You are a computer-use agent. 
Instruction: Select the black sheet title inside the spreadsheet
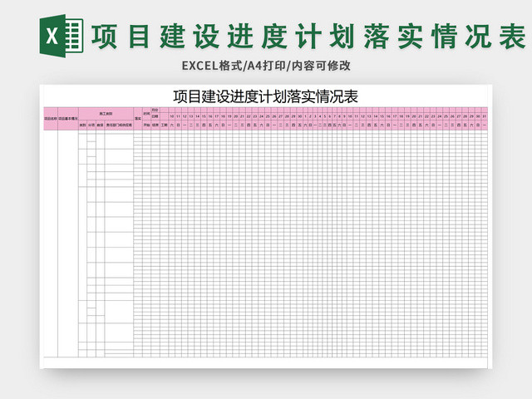coord(266,96)
